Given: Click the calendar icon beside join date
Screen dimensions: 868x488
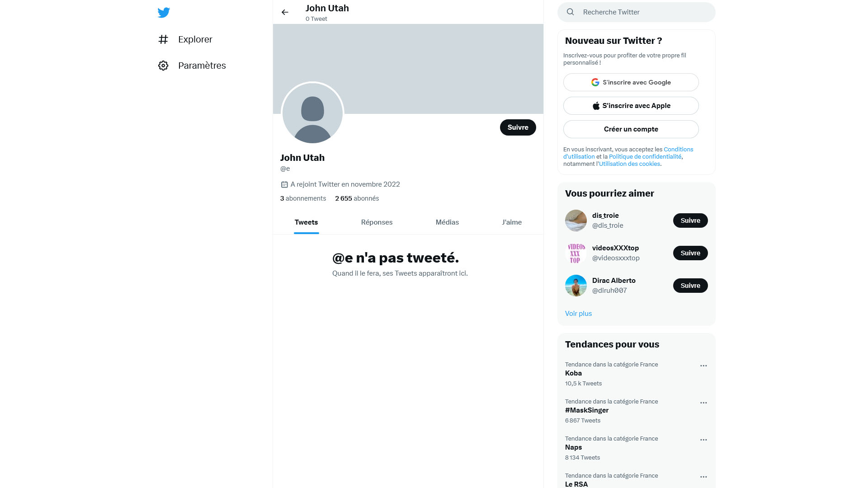Looking at the screenshot, I should (x=284, y=184).
